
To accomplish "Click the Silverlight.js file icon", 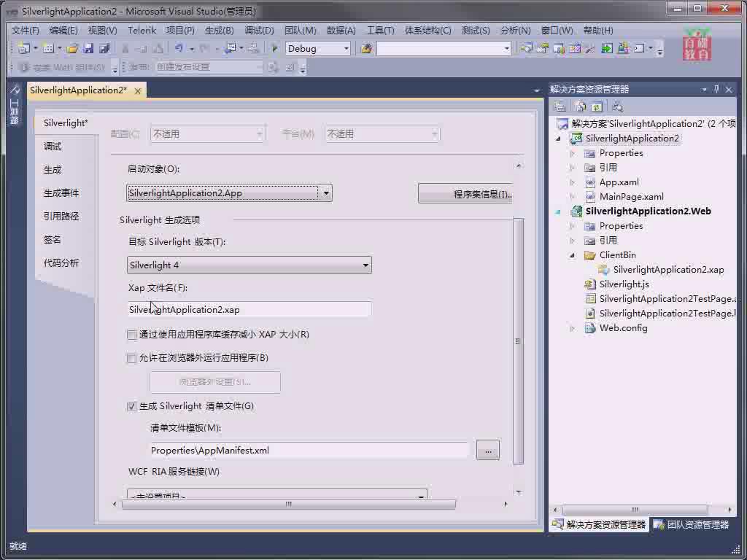I will pos(589,284).
